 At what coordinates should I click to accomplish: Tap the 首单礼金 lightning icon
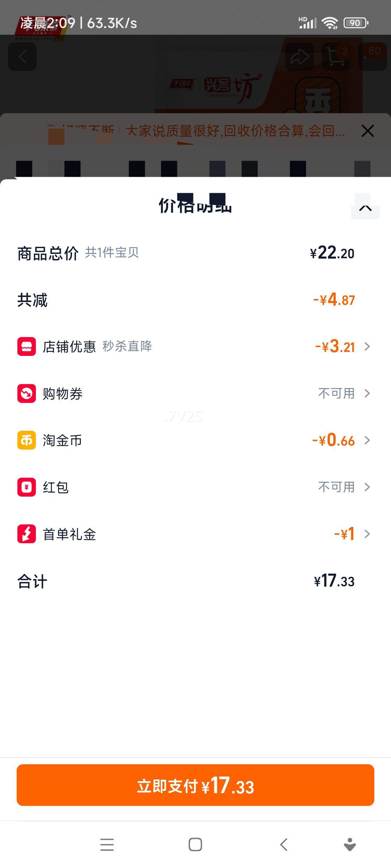(x=26, y=534)
